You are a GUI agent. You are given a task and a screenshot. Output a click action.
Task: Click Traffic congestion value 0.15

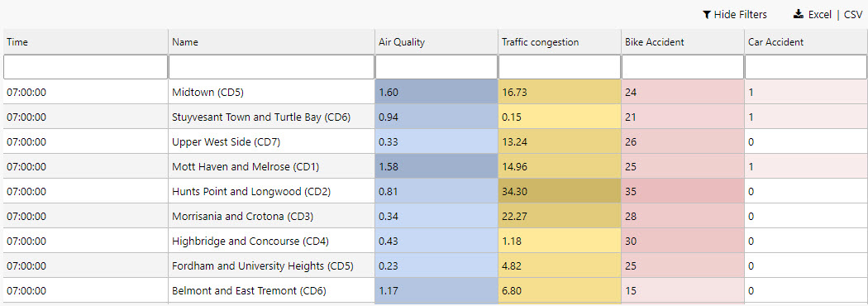[x=560, y=117]
